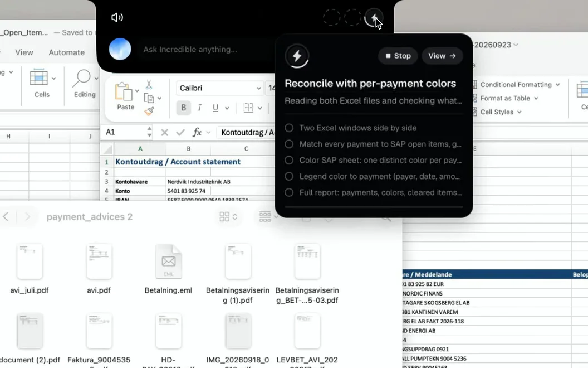Click the blue assistant orb avatar
Viewport: 588px width, 368px height.
click(120, 49)
